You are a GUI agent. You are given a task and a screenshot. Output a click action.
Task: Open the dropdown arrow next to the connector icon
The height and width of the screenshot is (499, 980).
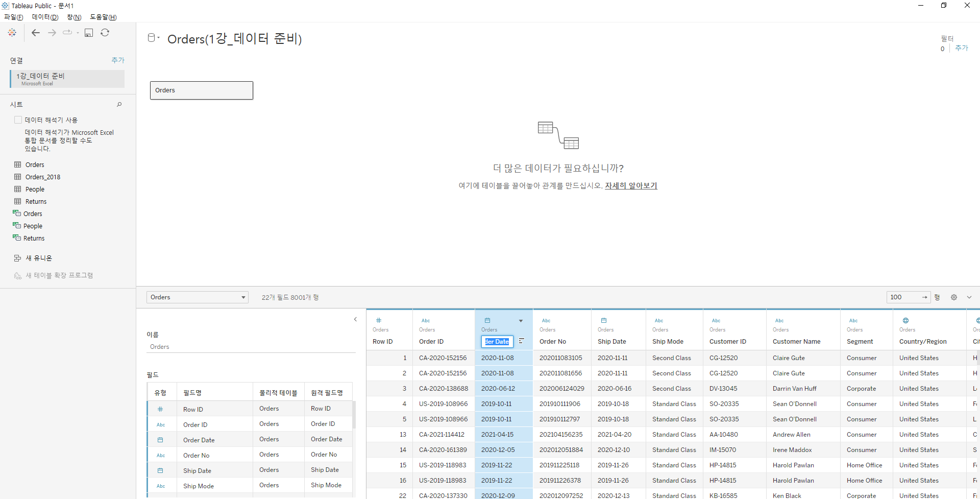coord(78,33)
